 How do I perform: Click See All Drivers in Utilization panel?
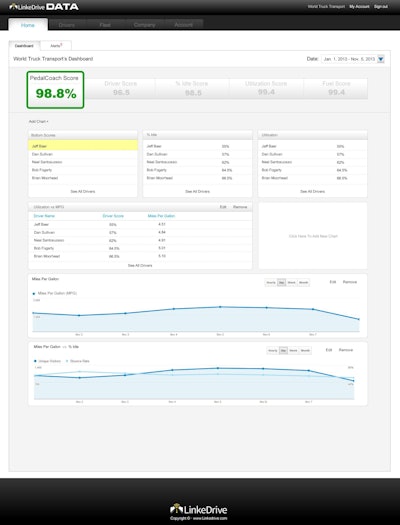coord(312,192)
